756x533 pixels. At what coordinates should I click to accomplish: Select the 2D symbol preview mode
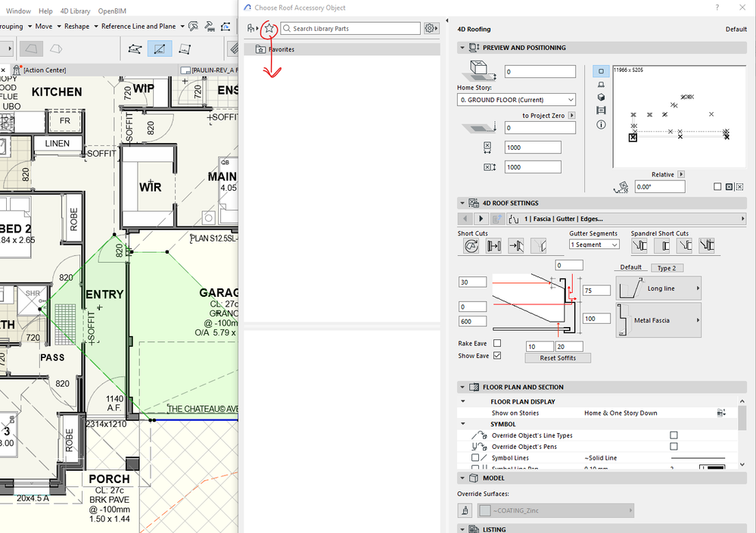pos(601,70)
